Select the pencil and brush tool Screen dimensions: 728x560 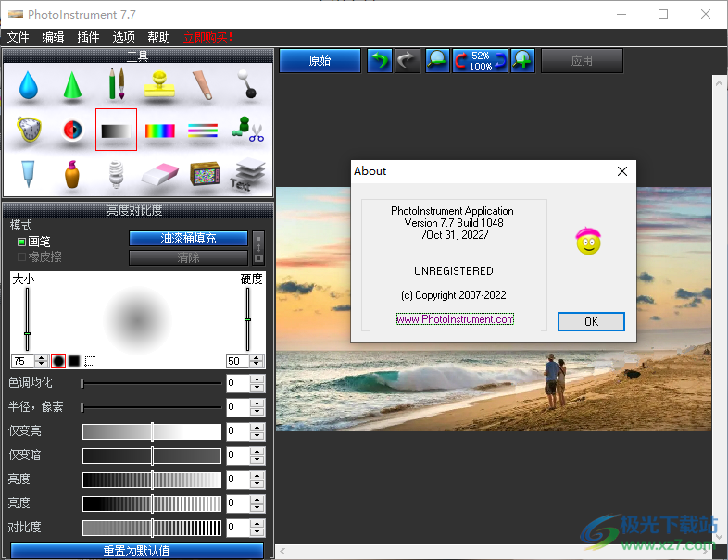pos(116,84)
